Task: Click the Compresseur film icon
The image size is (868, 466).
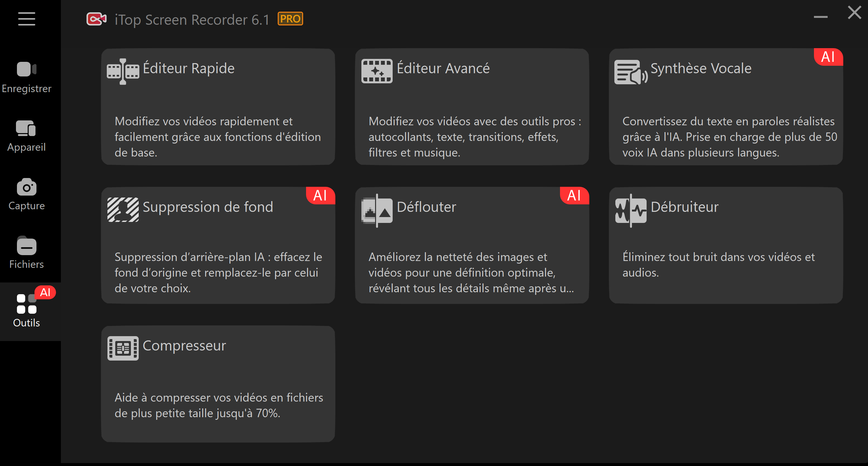Action: pyautogui.click(x=123, y=348)
